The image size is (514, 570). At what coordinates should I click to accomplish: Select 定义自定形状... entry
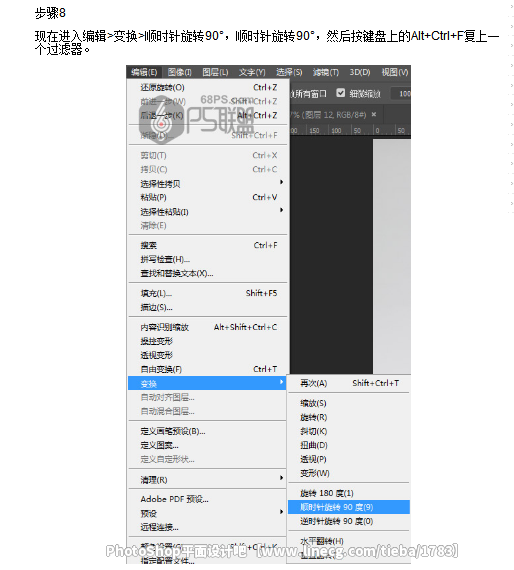[x=208, y=459]
